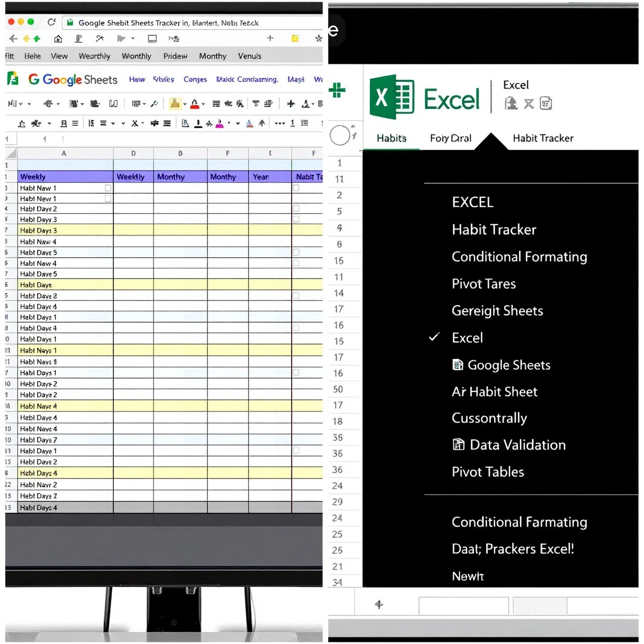Click the underlined 1 icon in toolbar
This screenshot has height=644, width=644.
coord(292,123)
